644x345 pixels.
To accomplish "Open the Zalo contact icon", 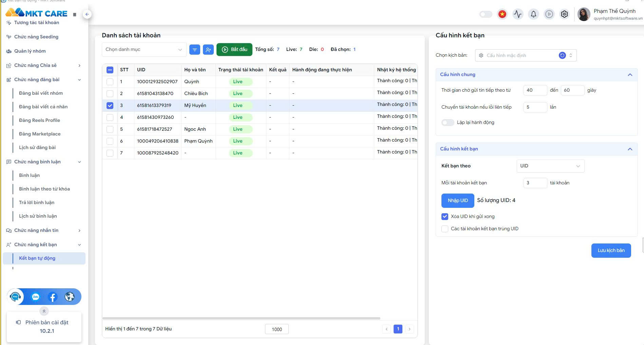I will point(36,297).
